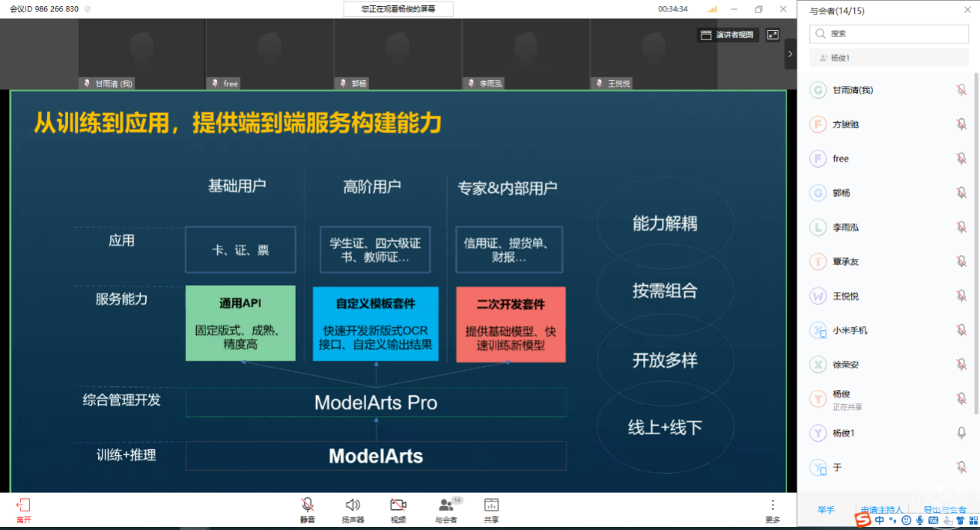Click the mobile avatar of 于

pos(818,467)
